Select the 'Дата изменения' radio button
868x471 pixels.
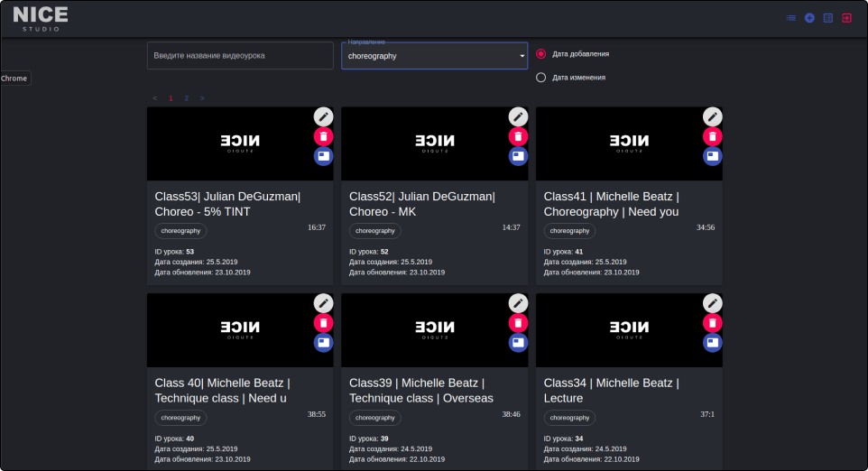(x=541, y=78)
